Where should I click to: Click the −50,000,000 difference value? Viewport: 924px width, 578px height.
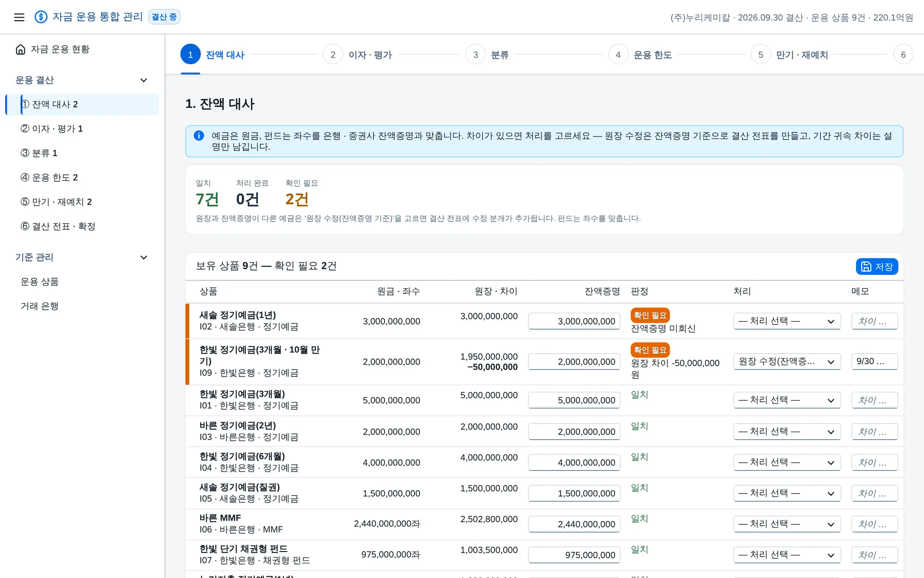click(x=492, y=367)
